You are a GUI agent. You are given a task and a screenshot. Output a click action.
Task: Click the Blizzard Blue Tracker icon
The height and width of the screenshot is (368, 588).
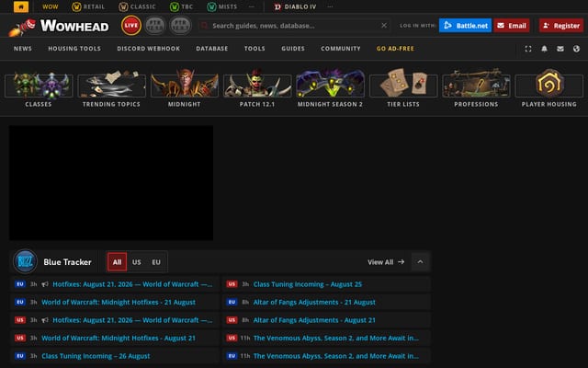[25, 261]
